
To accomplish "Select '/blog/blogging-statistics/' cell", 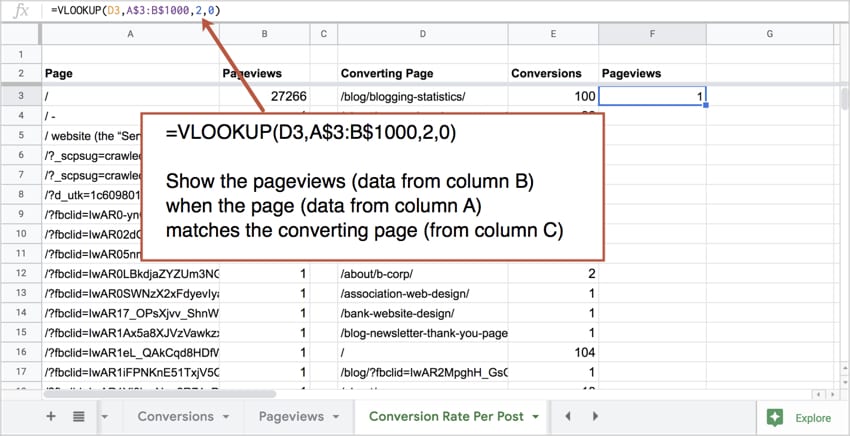I will coord(423,97).
